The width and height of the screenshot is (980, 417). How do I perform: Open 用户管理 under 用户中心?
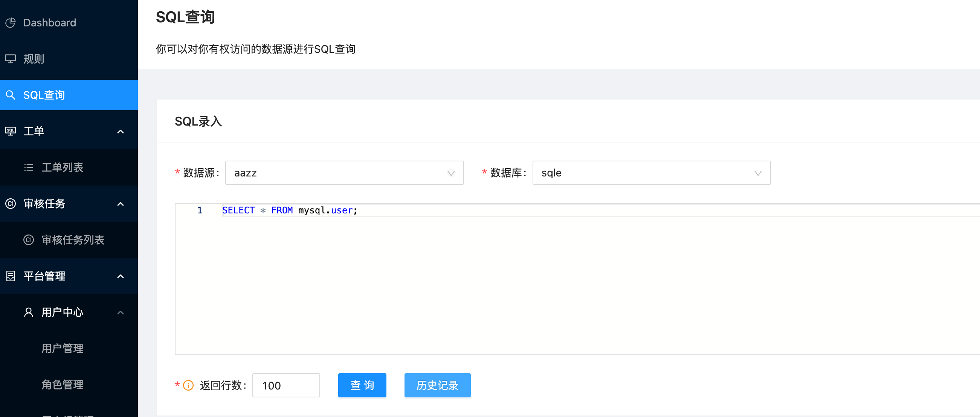click(x=69, y=348)
